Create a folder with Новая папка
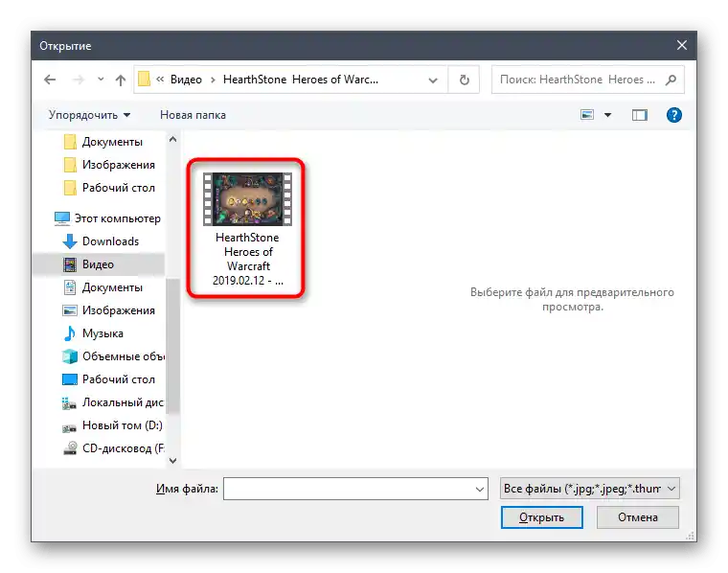This screenshot has width=728, height=573. [x=193, y=115]
